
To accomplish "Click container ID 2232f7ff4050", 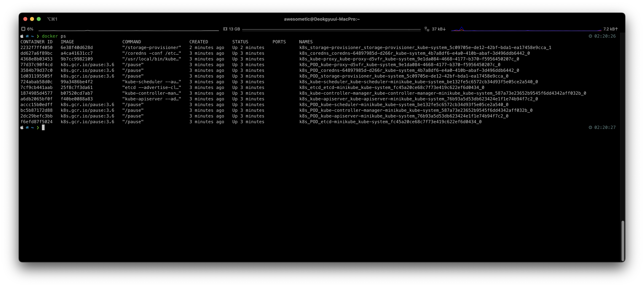I will tap(37, 47).
